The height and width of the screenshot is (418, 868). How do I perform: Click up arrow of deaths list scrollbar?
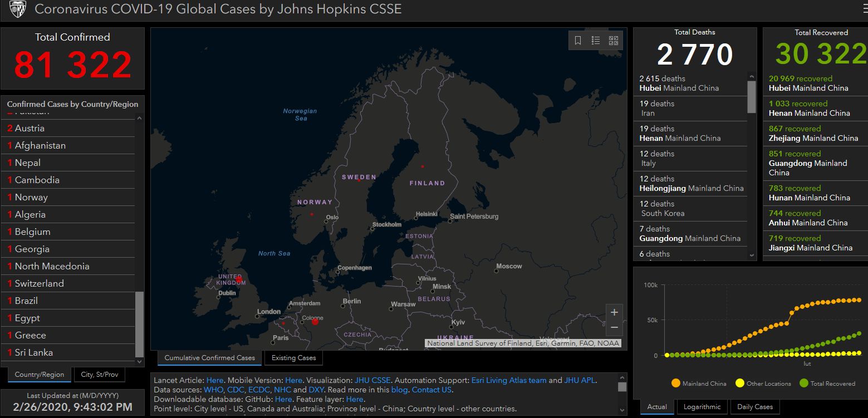[x=752, y=77]
